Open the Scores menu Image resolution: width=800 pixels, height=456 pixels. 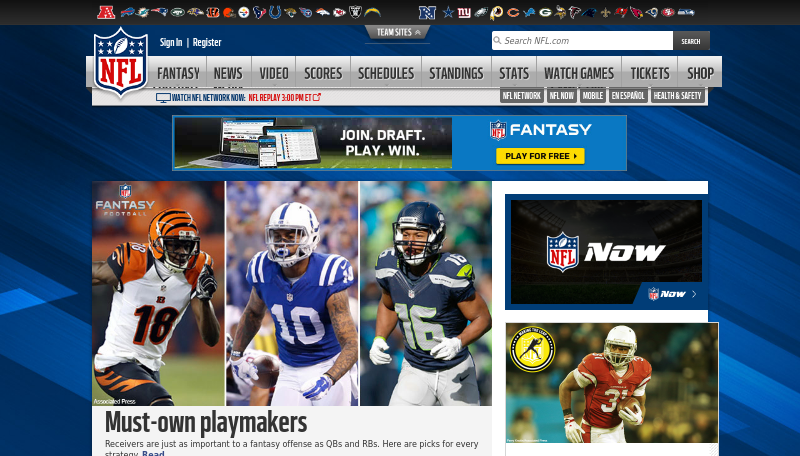tap(323, 73)
